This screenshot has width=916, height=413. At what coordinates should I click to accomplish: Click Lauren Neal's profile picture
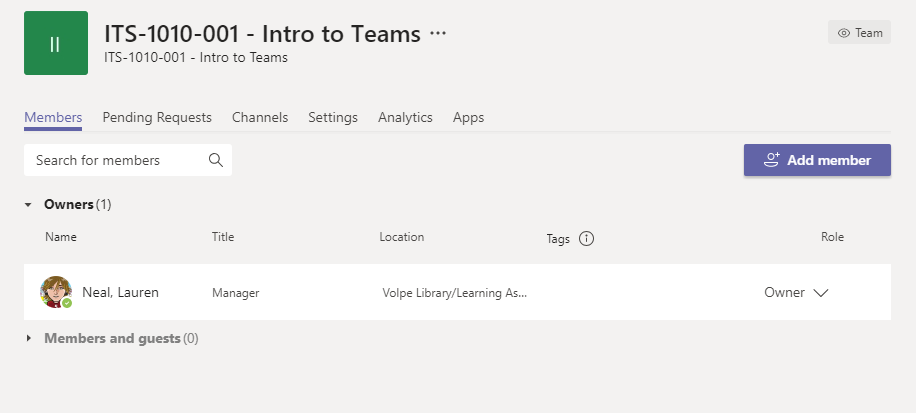(x=55, y=292)
